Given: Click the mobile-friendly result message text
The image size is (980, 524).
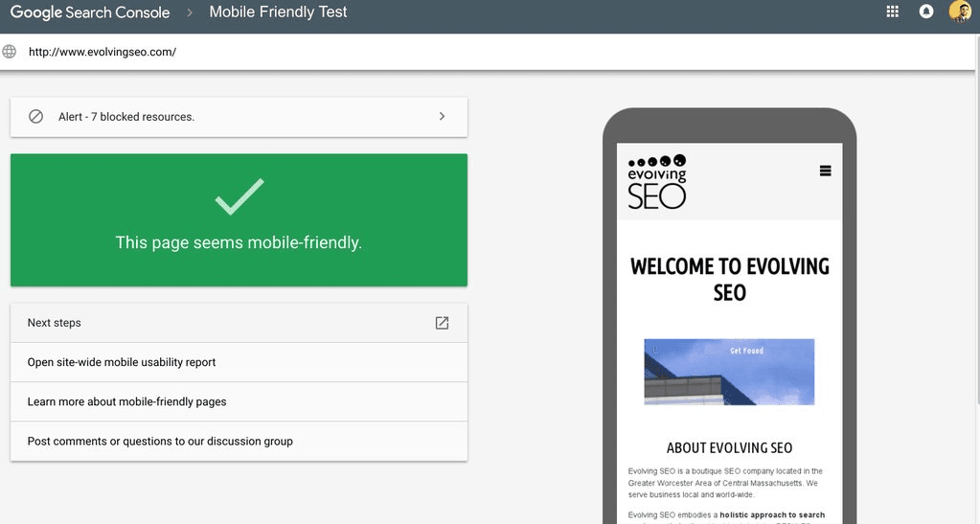Looking at the screenshot, I should [239, 243].
